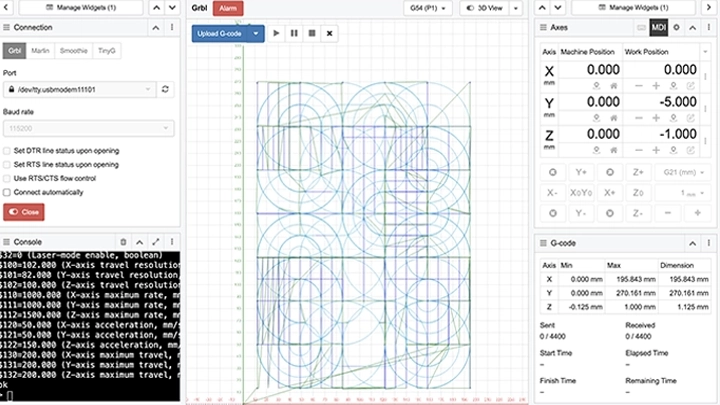Click the red Close connection button
This screenshot has width=720, height=405.
pyautogui.click(x=23, y=212)
